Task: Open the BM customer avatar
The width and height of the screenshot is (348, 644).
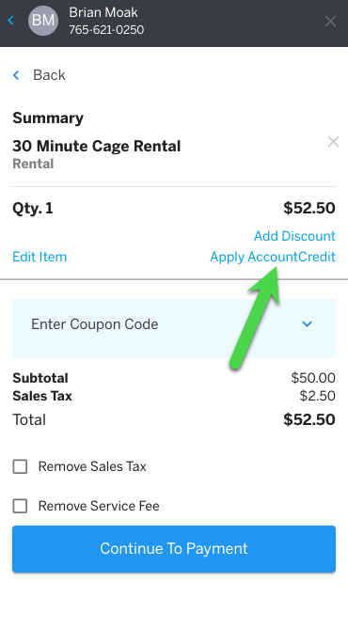Action: click(43, 20)
